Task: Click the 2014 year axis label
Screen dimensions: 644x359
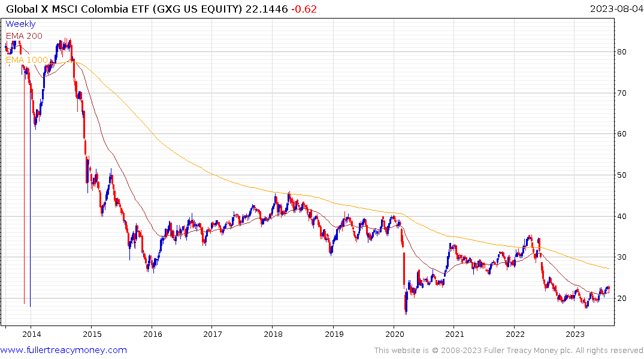Action: pos(32,334)
